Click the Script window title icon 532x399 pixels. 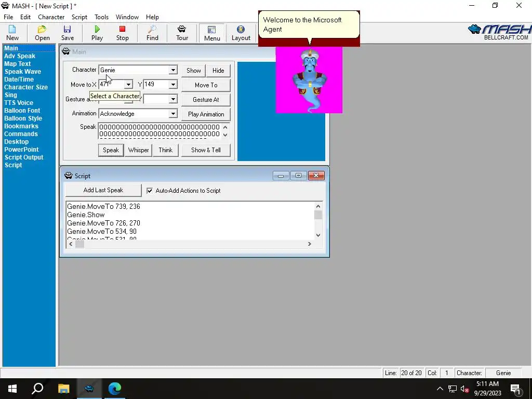[x=69, y=176]
